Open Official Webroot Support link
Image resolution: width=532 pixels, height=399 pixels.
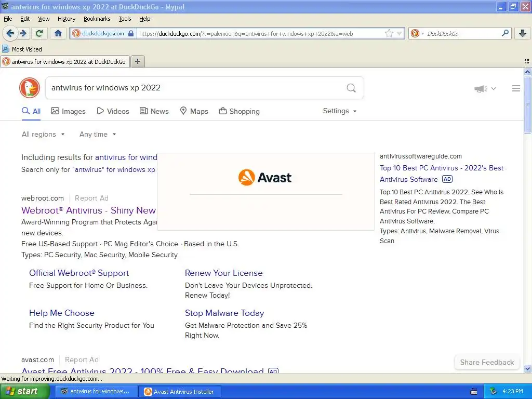(x=79, y=273)
